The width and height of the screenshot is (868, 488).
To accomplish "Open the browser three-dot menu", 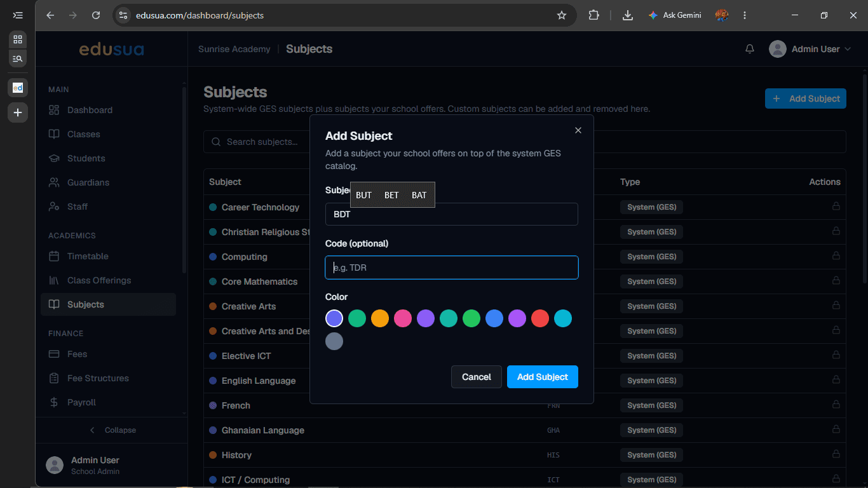I will 745,15.
